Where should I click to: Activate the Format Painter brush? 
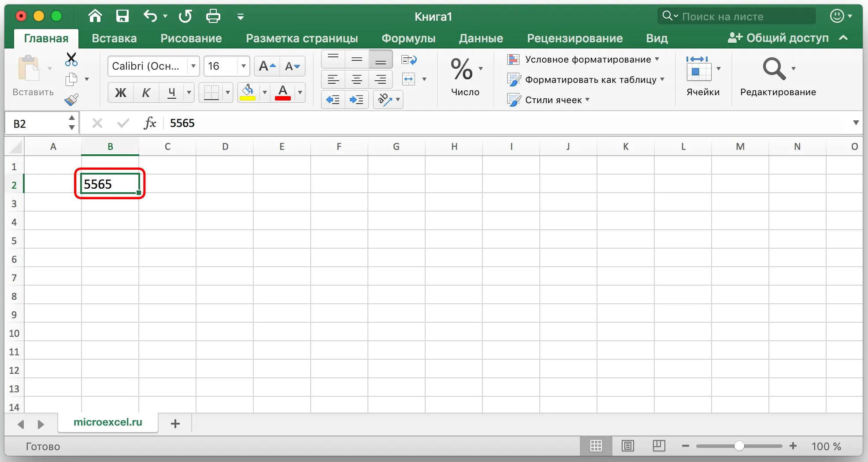point(71,100)
